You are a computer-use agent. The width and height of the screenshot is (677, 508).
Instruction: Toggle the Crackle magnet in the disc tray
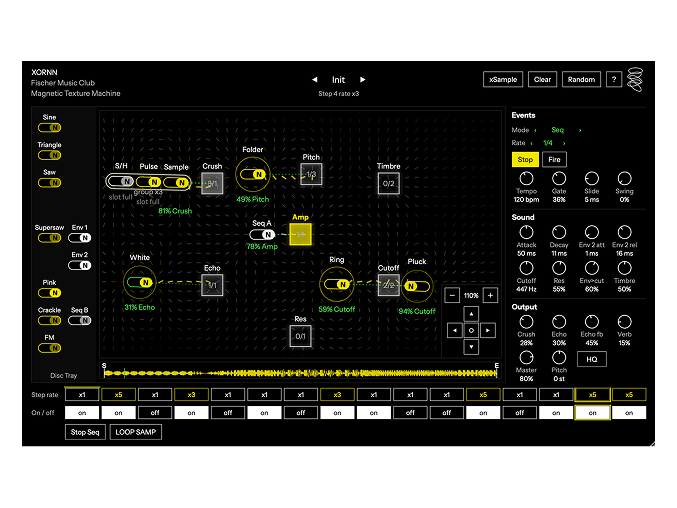[49, 321]
